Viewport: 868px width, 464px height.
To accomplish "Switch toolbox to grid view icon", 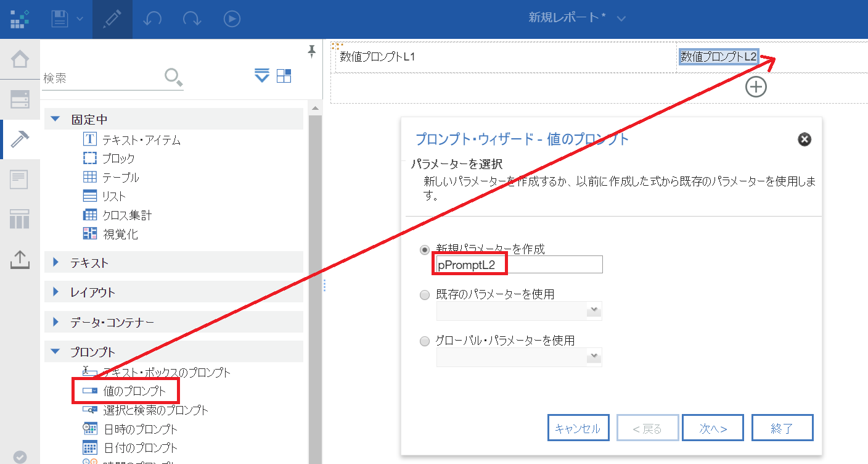I will pyautogui.click(x=284, y=75).
